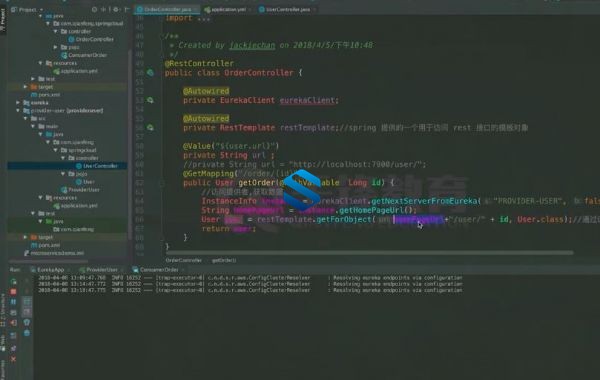
Task: Select UserController in the project tree
Action: (97, 166)
